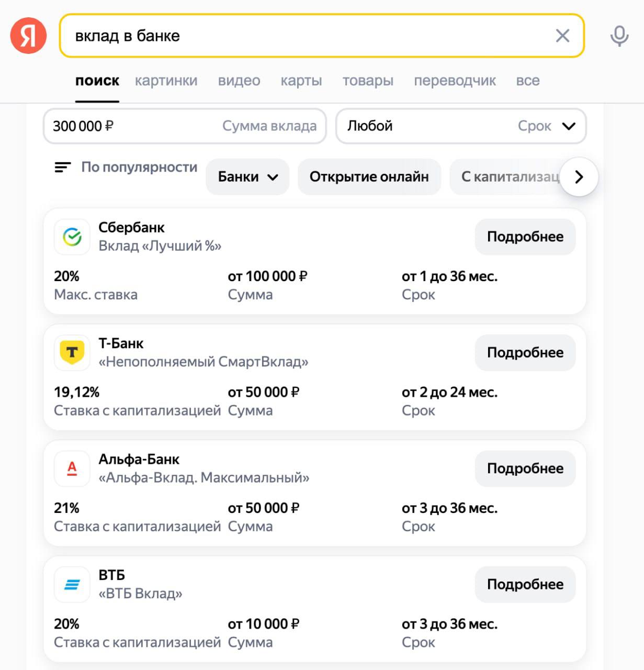Click the T-Bank yellow shield logo
Viewport: 644px width, 670px height.
[72, 353]
